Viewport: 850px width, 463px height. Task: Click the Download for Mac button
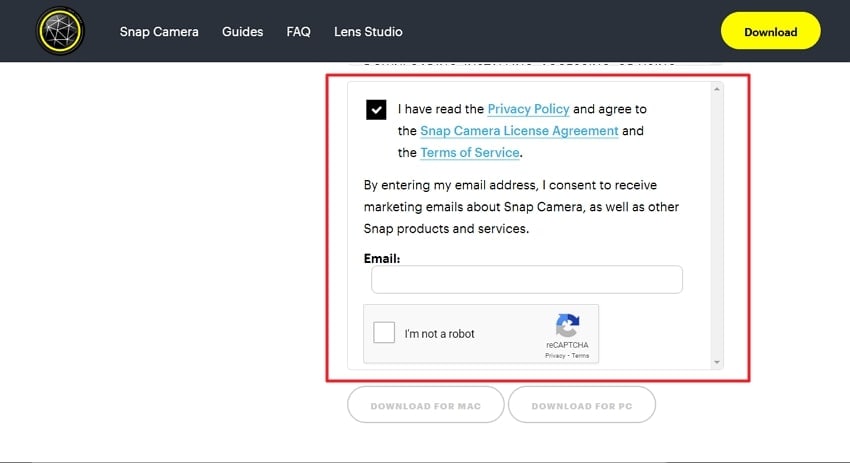click(425, 406)
